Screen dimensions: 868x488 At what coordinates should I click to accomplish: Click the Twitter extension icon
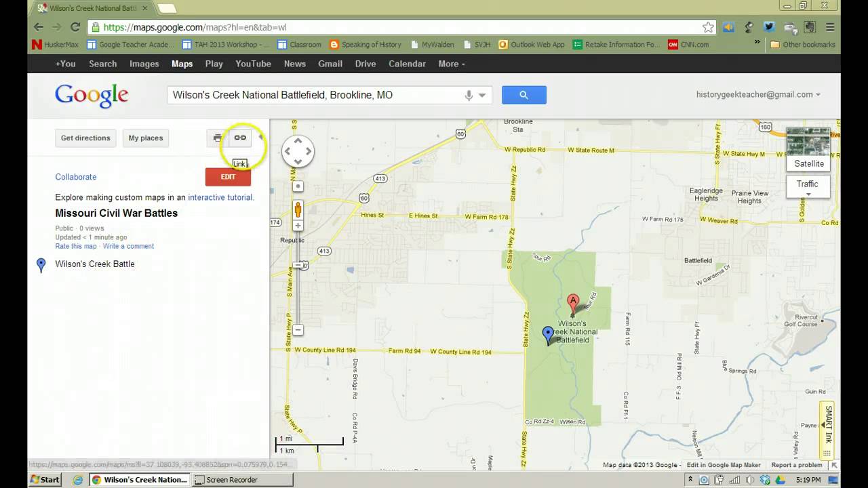[x=768, y=27]
